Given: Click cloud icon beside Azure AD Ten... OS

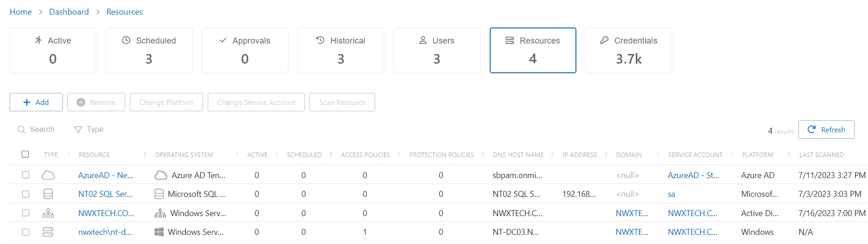Looking at the screenshot, I should pyautogui.click(x=161, y=175).
